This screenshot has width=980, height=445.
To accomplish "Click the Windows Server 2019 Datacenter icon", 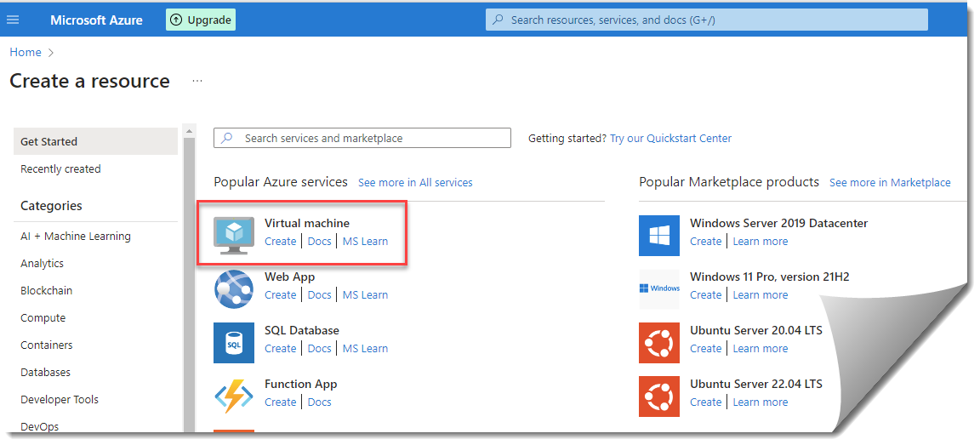I will click(658, 236).
